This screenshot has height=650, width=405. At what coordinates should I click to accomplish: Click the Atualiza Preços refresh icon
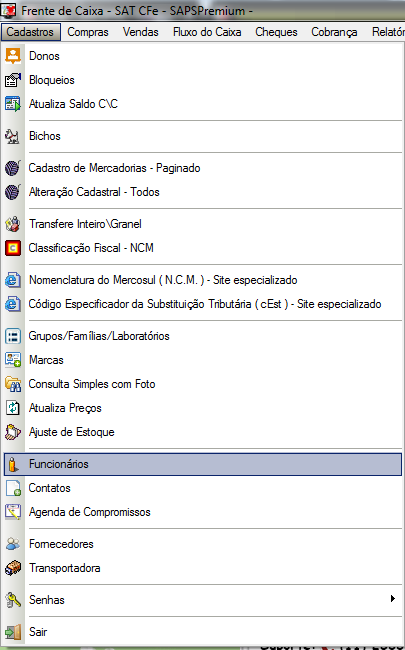point(13,408)
